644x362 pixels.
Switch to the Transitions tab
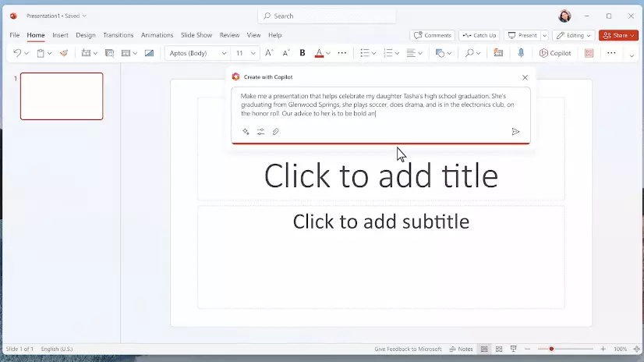pos(119,35)
